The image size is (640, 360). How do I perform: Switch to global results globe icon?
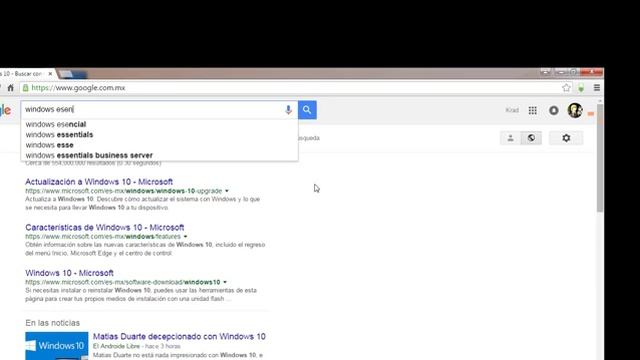(531, 138)
